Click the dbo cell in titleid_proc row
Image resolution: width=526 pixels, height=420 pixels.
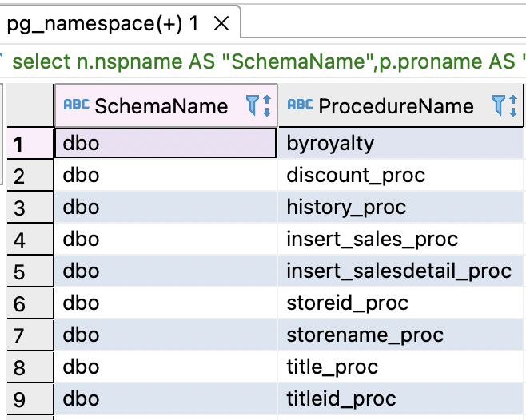[x=165, y=398]
